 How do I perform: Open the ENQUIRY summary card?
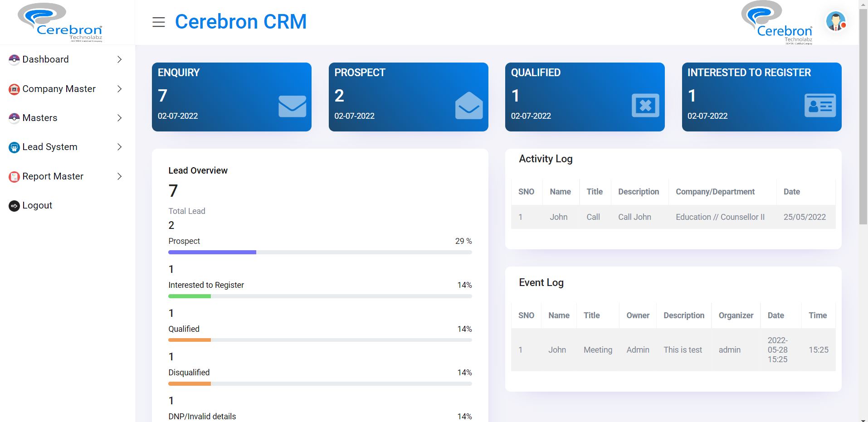point(232,97)
